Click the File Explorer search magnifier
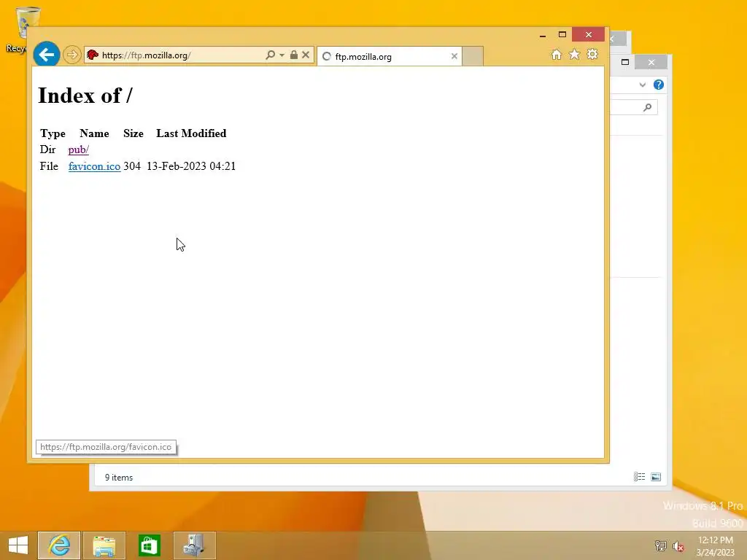Screen dimensions: 747x560 coord(647,108)
